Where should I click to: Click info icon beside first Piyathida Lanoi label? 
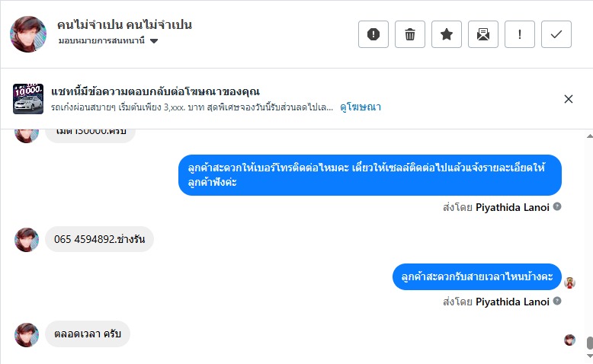pos(557,206)
